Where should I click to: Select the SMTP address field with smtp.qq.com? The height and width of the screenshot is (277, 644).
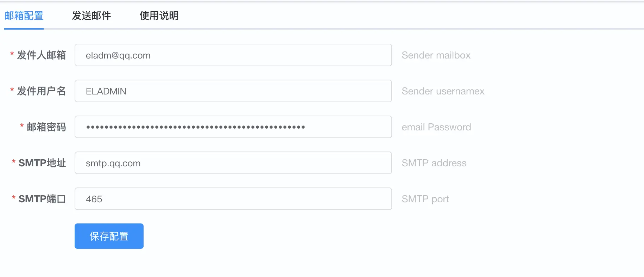(x=233, y=163)
